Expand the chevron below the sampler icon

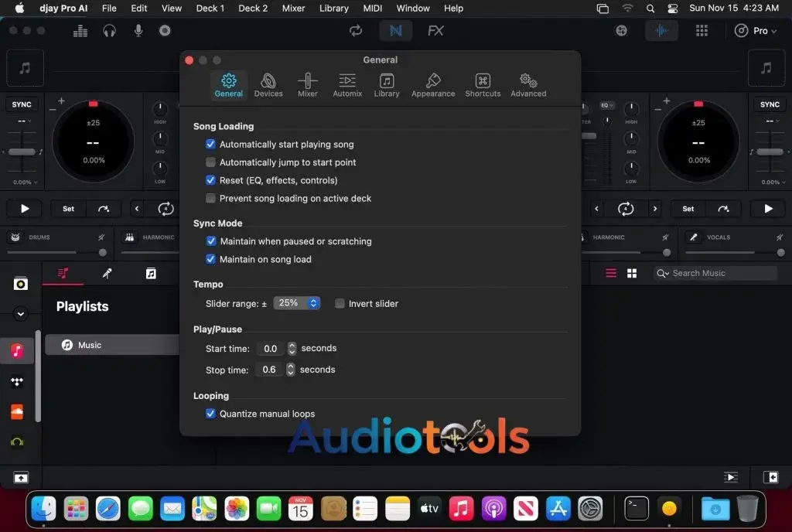tap(21, 314)
